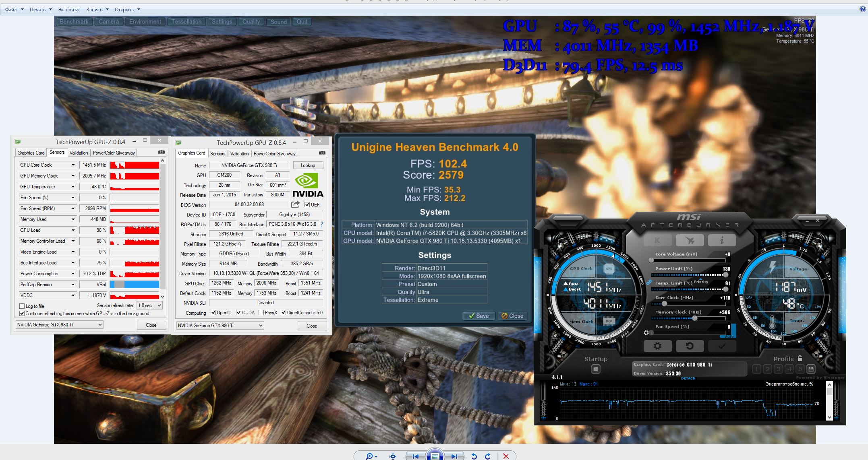Click the Afterburner settings gear button

pos(657,346)
